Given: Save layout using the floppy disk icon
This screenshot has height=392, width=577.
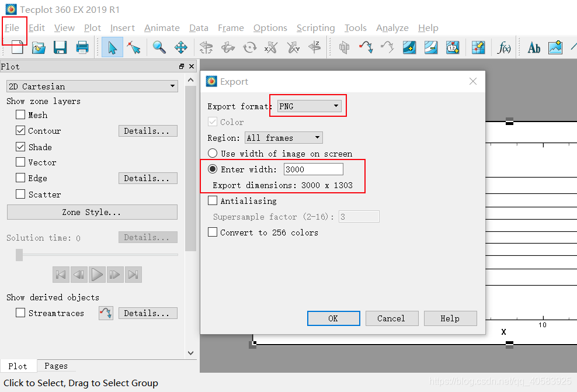Looking at the screenshot, I should (60, 47).
